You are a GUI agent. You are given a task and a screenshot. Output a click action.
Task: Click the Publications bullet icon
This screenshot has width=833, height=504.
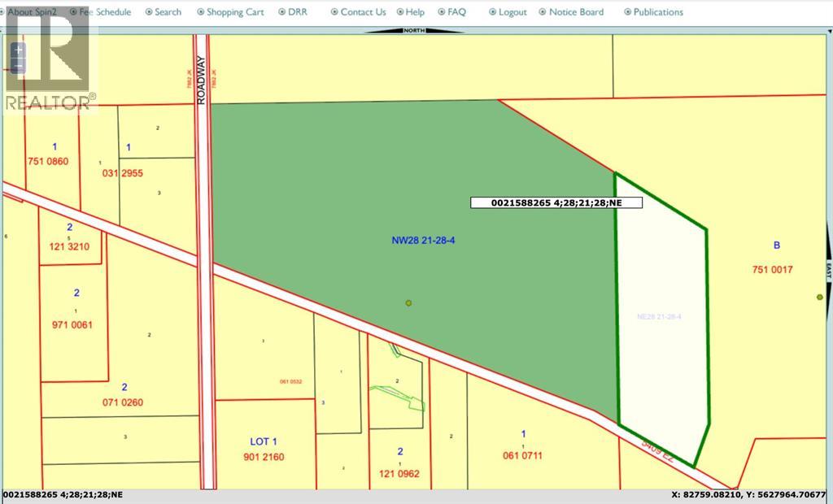(627, 11)
